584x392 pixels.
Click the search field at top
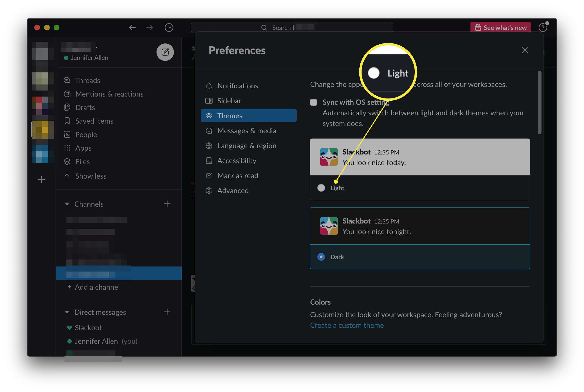pyautogui.click(x=292, y=28)
